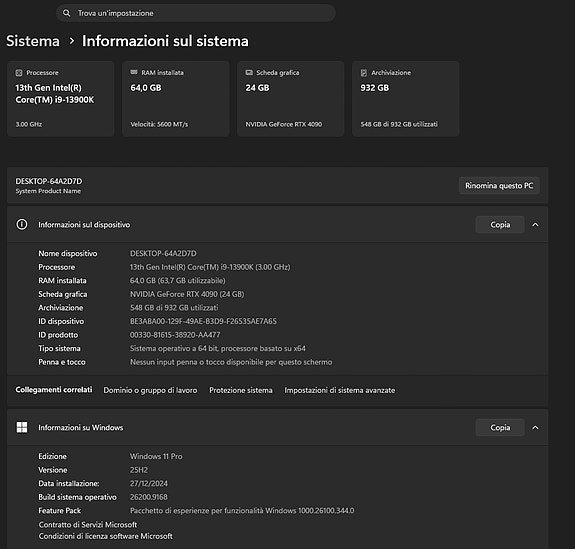Image resolution: width=575 pixels, height=549 pixels.
Task: Collapse the Informazioni sul dispositivo section
Action: [x=535, y=225]
